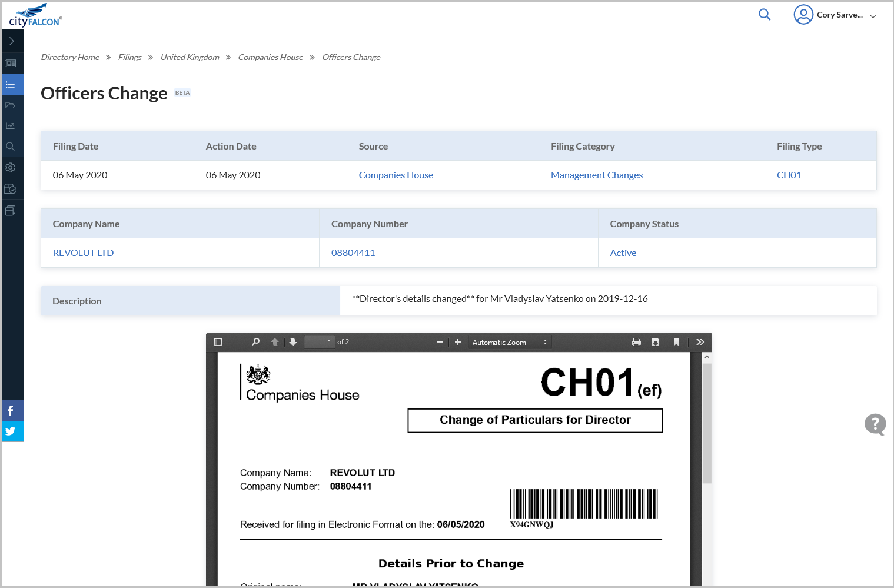This screenshot has width=894, height=588.
Task: Open the Management Changes filing category
Action: pos(597,175)
